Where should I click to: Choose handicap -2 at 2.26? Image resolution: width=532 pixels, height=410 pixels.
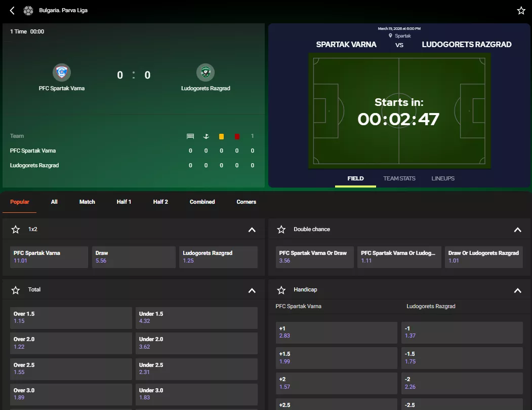coord(462,384)
